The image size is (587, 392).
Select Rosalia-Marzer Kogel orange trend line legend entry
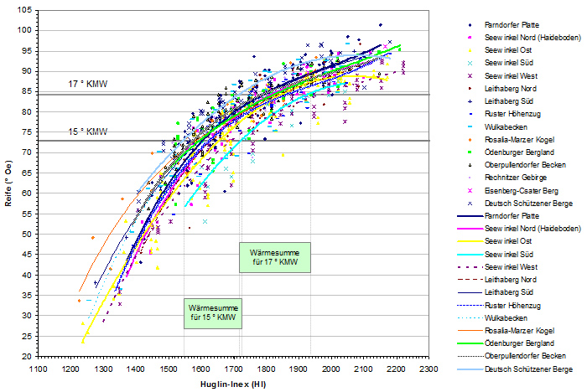pyautogui.click(x=506, y=331)
